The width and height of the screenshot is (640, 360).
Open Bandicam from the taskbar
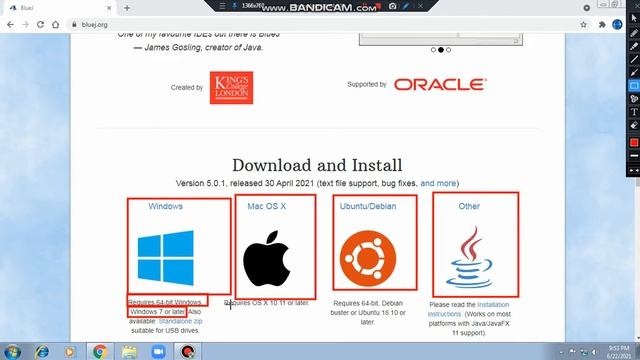[188, 352]
